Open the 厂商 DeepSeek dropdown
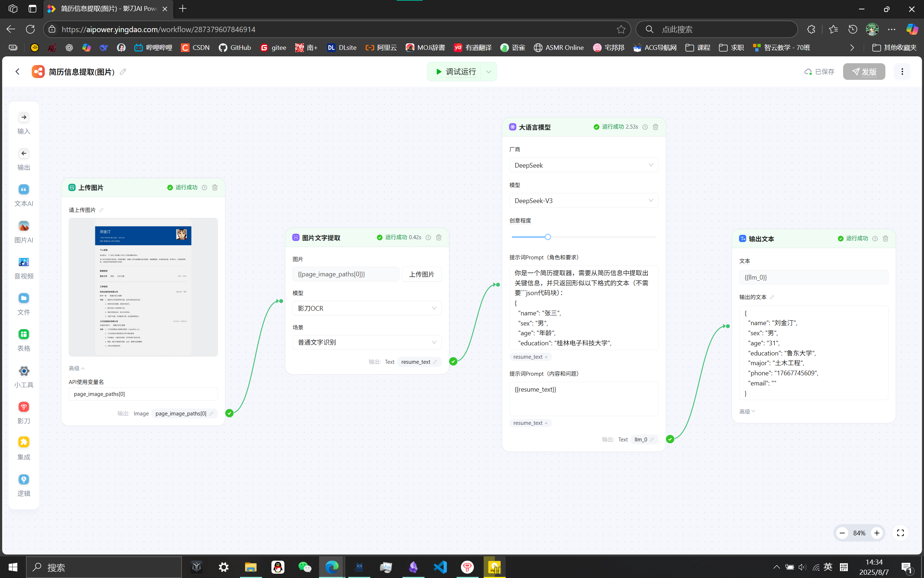 pos(583,165)
